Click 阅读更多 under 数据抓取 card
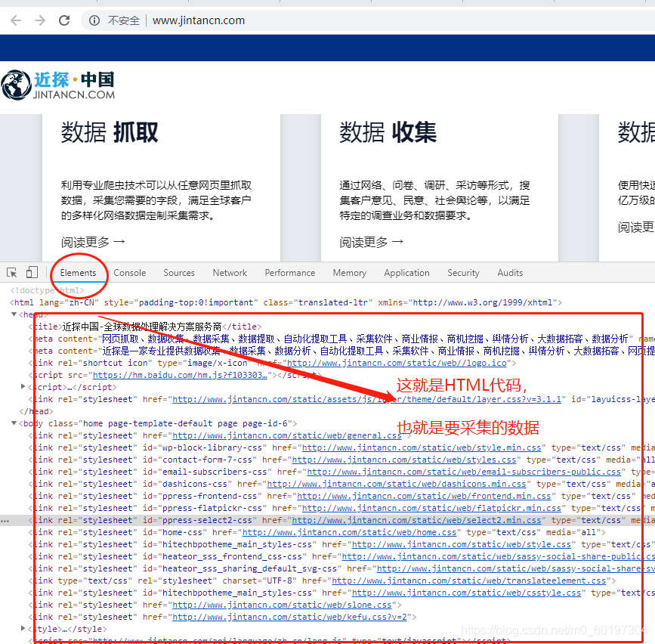The image size is (655, 644). (93, 242)
